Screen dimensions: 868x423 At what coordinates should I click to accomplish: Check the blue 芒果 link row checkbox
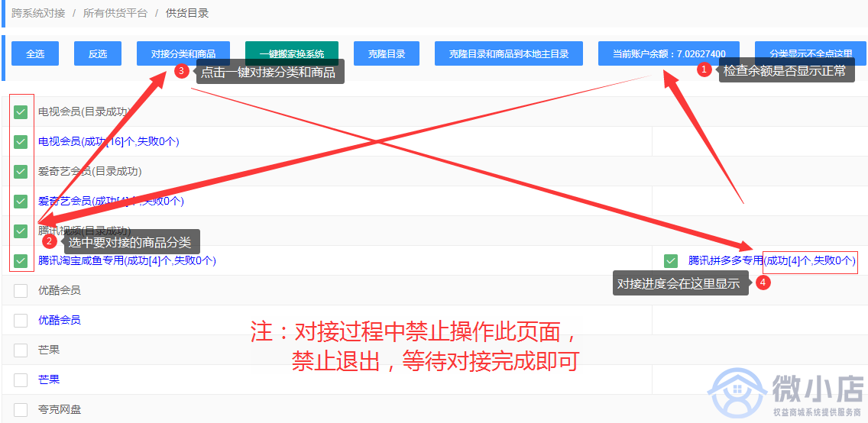click(x=21, y=380)
